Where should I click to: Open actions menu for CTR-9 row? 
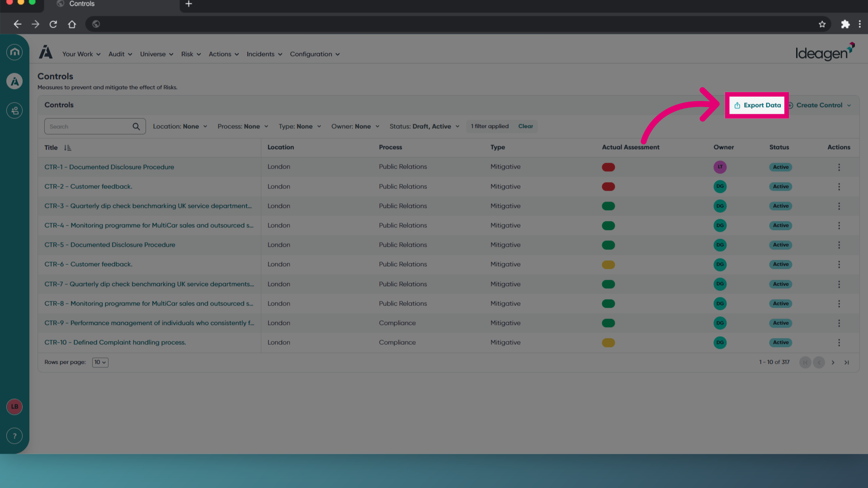839,323
